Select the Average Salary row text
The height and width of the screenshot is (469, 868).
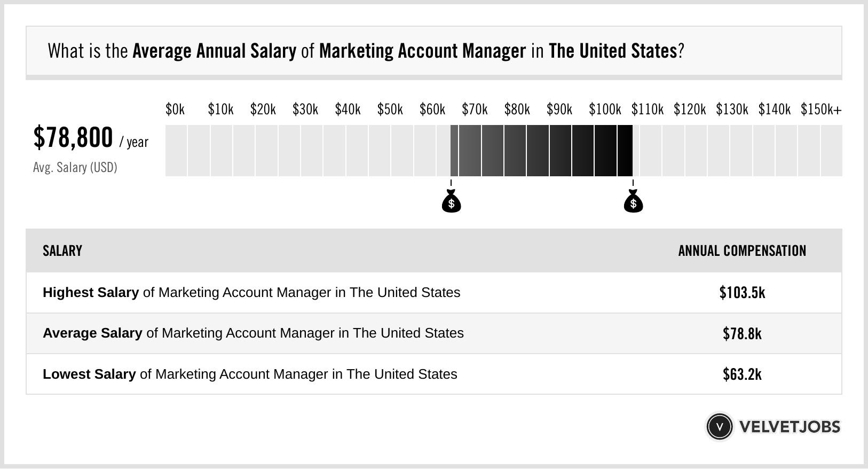pos(253,333)
